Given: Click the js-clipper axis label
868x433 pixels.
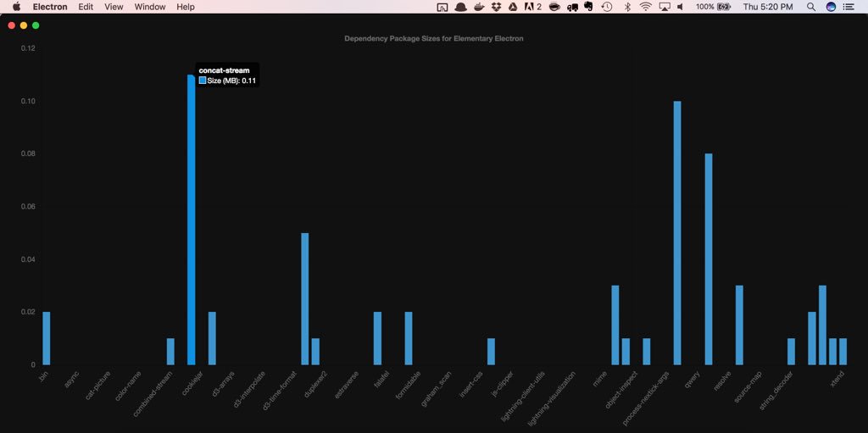Looking at the screenshot, I should coord(503,383).
